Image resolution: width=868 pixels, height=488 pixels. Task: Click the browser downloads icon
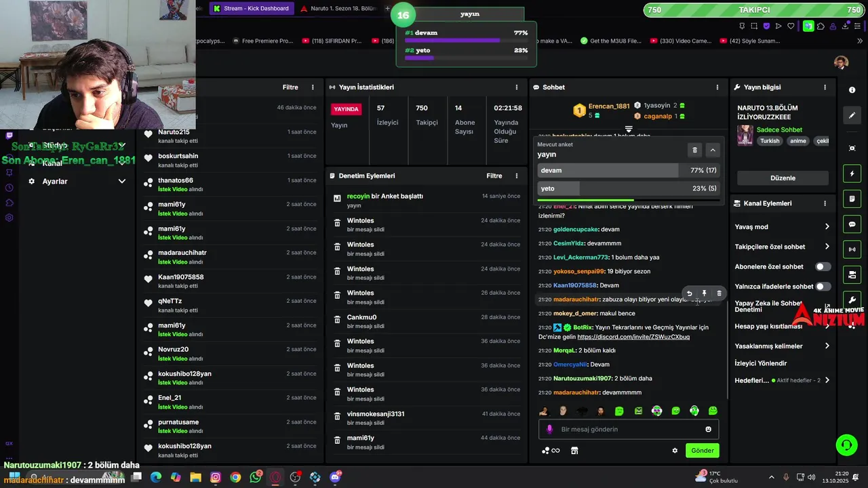[845, 26]
